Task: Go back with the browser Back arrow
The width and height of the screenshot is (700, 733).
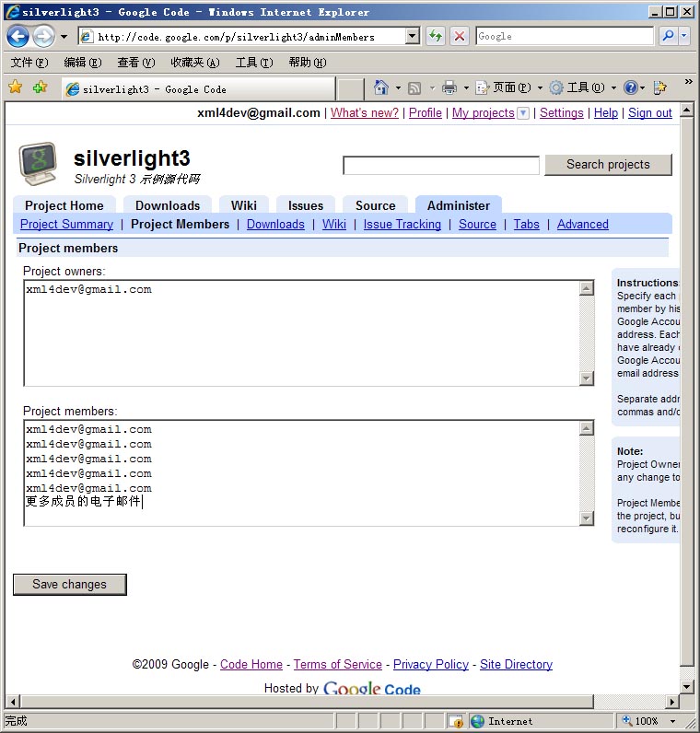Action: [17, 36]
